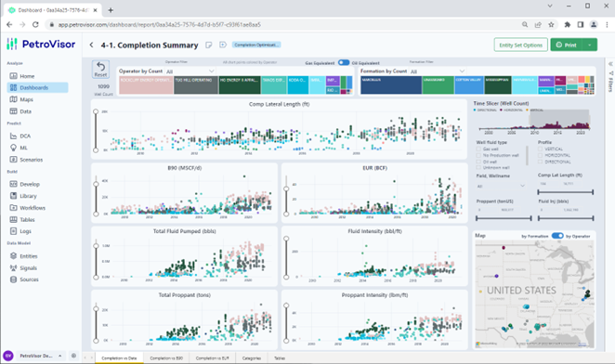Bookmark this page with the star icon
Viewport: 615px width, 364px height.
pos(551,24)
